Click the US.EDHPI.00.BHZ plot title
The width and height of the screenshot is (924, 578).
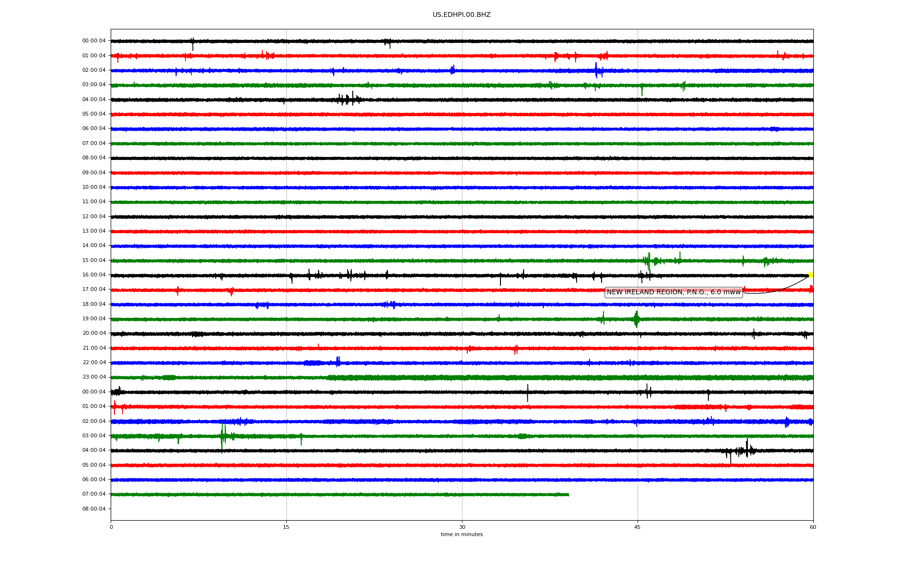pos(462,15)
